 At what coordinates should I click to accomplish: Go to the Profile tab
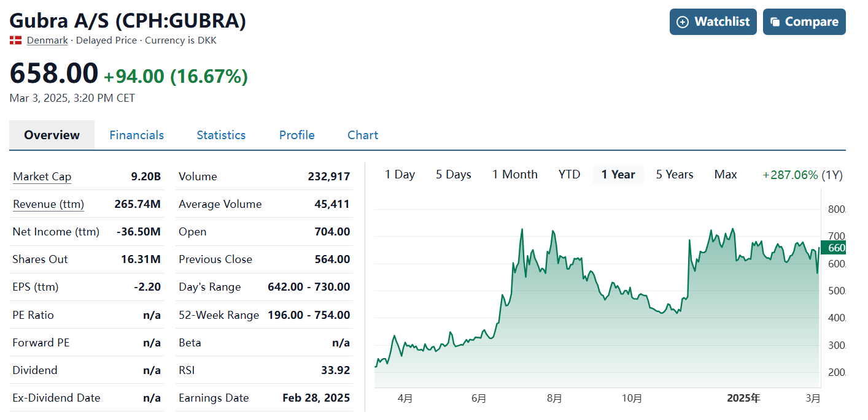coord(296,135)
